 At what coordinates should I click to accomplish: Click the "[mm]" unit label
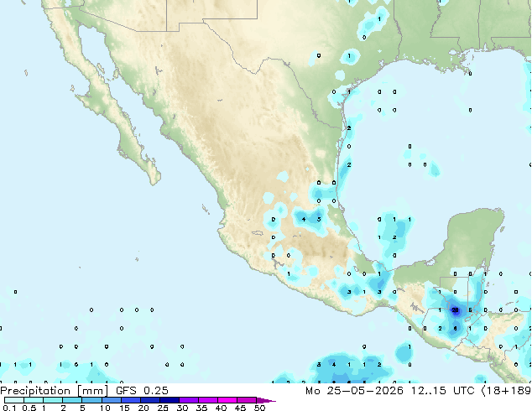tap(93, 391)
